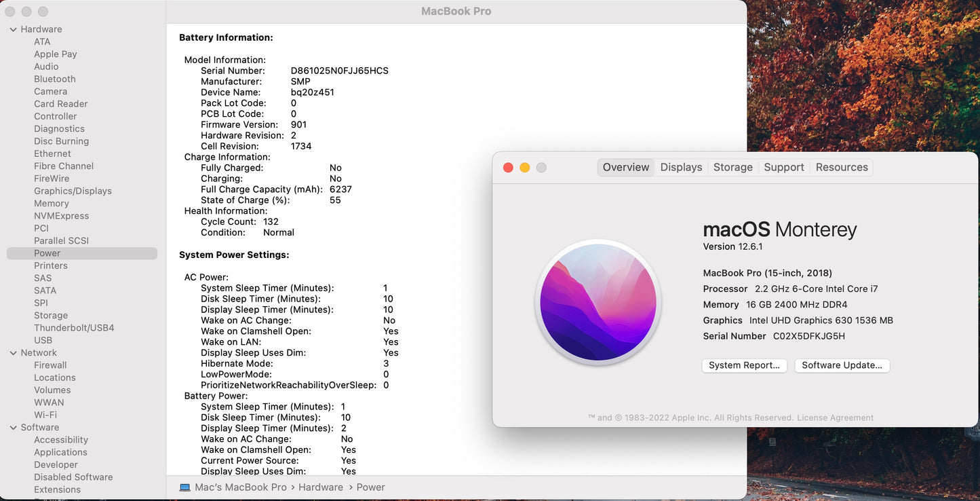Open the Resources tab
This screenshot has width=980, height=501.
point(841,167)
